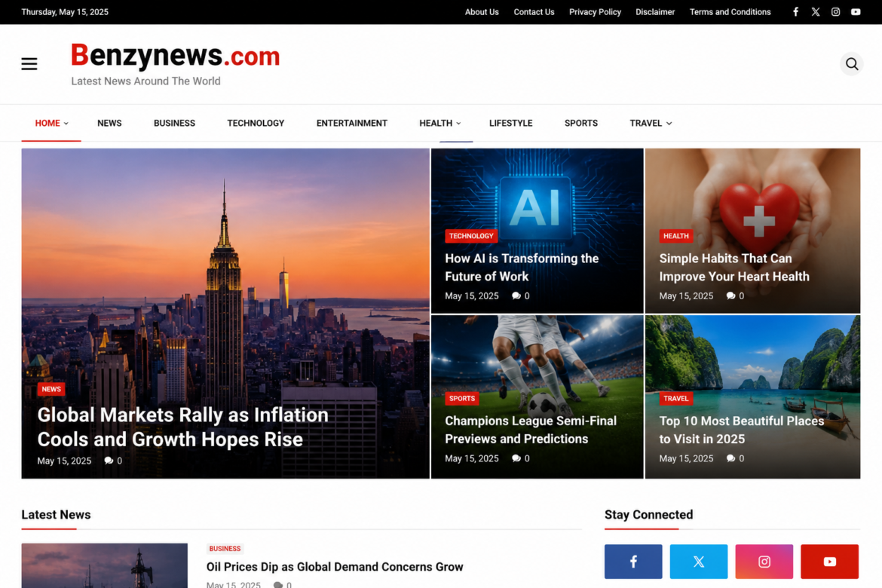Viewport: 882px width, 588px height.
Task: Click Facebook button under Stay Connected
Action: tap(633, 562)
